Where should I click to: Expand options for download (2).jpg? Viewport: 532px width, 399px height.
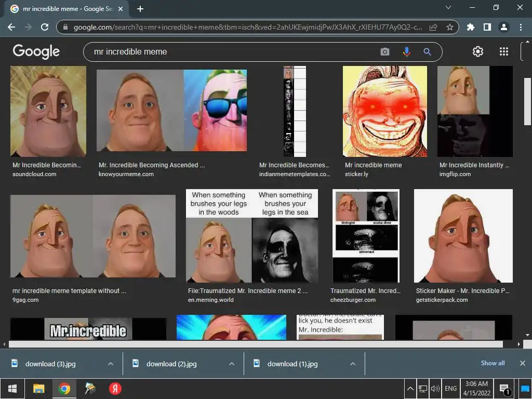point(232,364)
